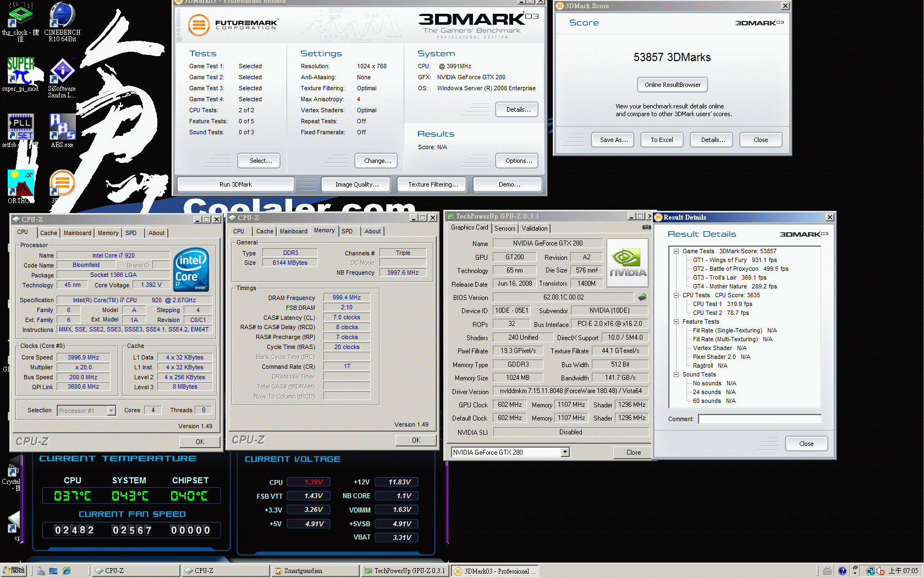Open the Crystal shortcut beside the temperature panel

(x=12, y=477)
